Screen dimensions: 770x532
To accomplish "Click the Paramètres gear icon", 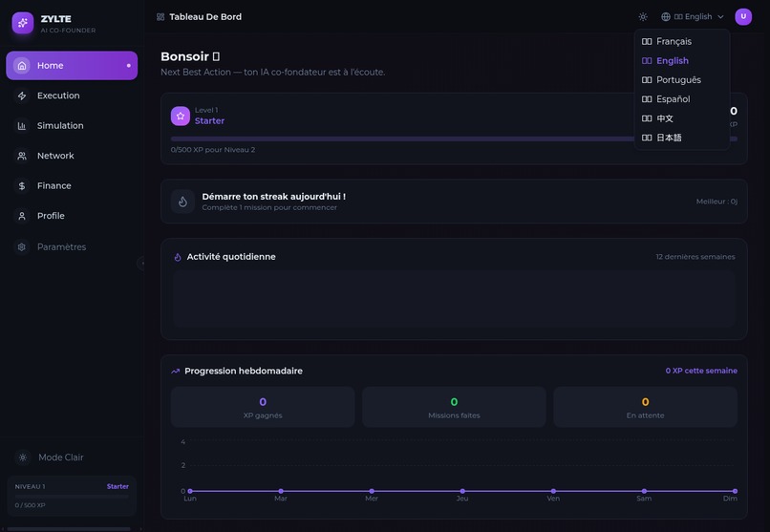I will [22, 246].
